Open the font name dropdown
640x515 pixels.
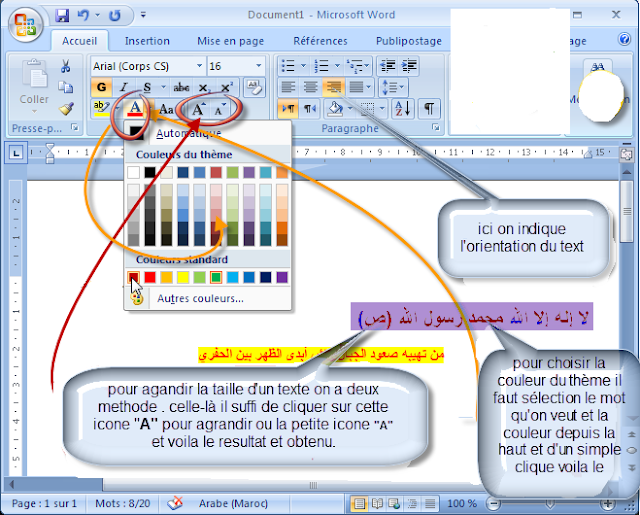coord(199,66)
